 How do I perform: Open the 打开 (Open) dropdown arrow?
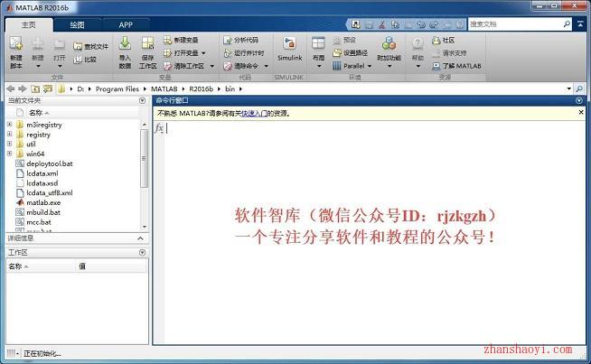click(60, 66)
